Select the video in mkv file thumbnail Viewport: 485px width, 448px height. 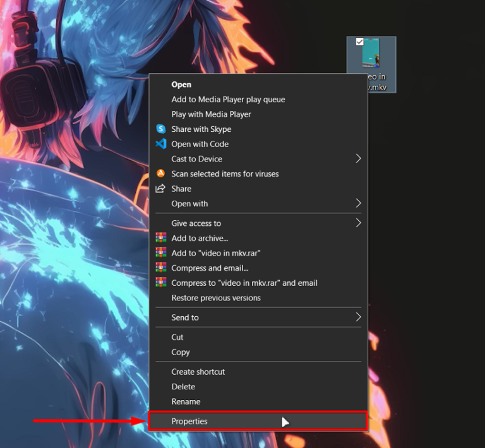pyautogui.click(x=371, y=57)
